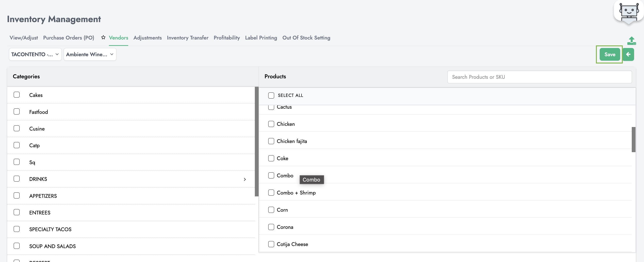Click the Save button
644x262 pixels.
pos(610,54)
